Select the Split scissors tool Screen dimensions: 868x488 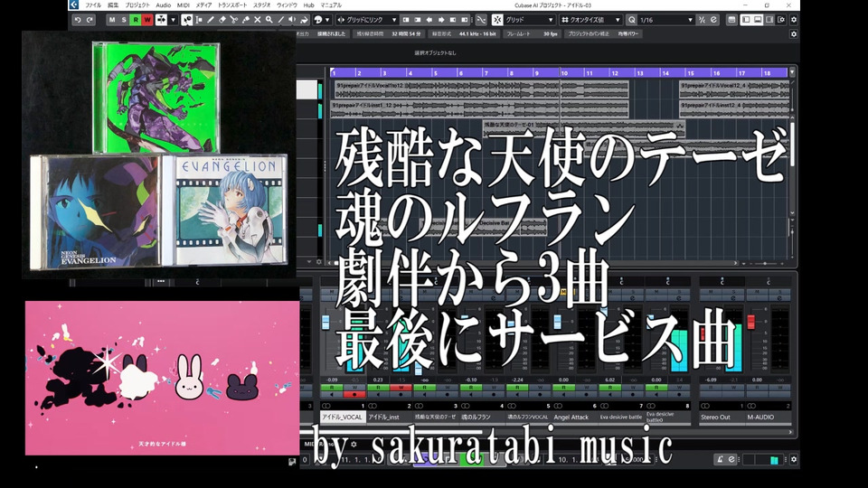pyautogui.click(x=233, y=20)
